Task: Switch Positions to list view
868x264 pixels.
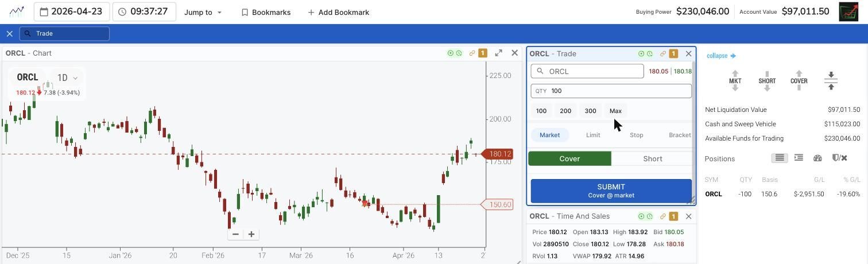Action: click(x=780, y=158)
